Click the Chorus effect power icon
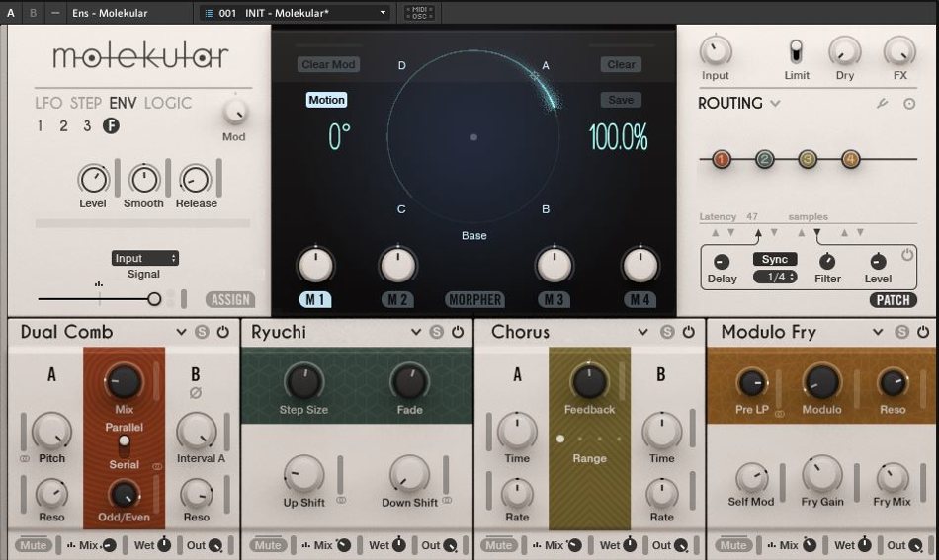 tap(689, 333)
